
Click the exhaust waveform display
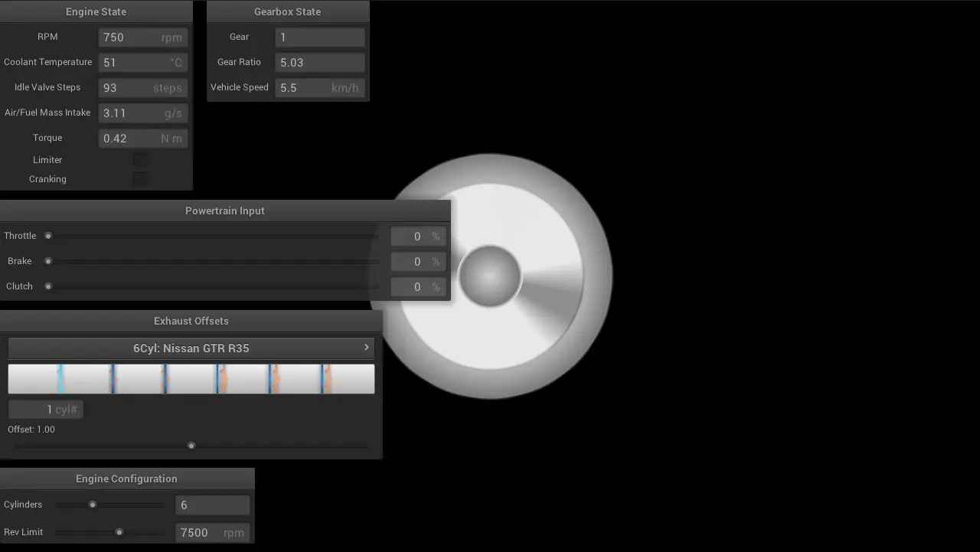(191, 378)
